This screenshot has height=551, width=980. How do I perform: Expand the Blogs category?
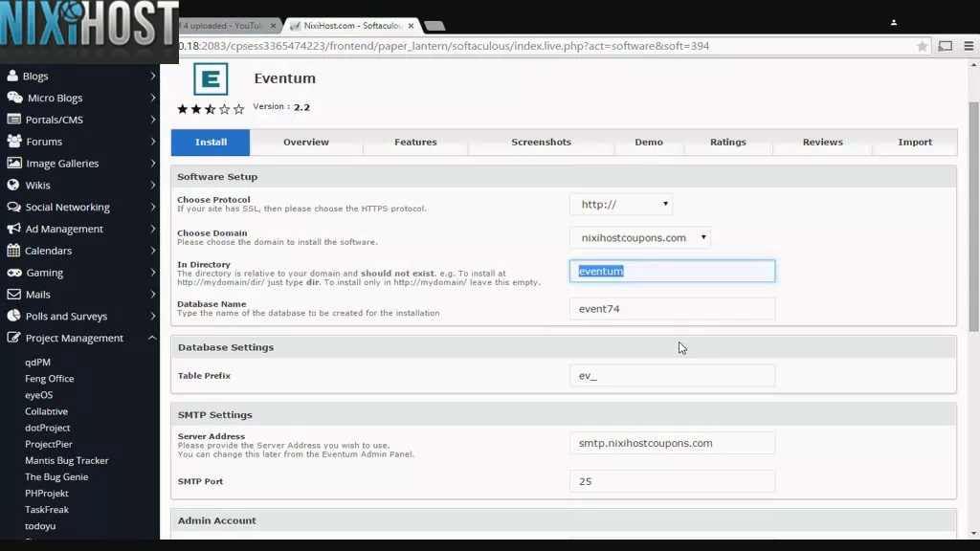click(152, 76)
